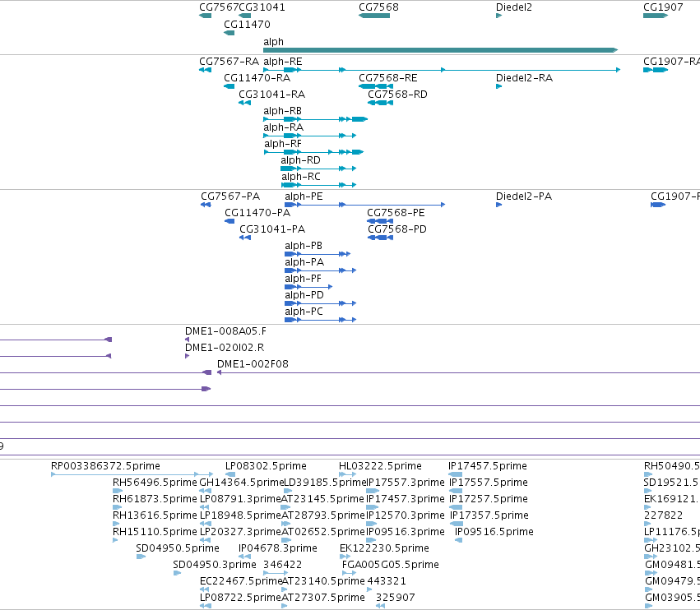Viewport: 700px width, 610px height.
Task: Click the AT23145.5prime EST label
Action: (x=322, y=498)
